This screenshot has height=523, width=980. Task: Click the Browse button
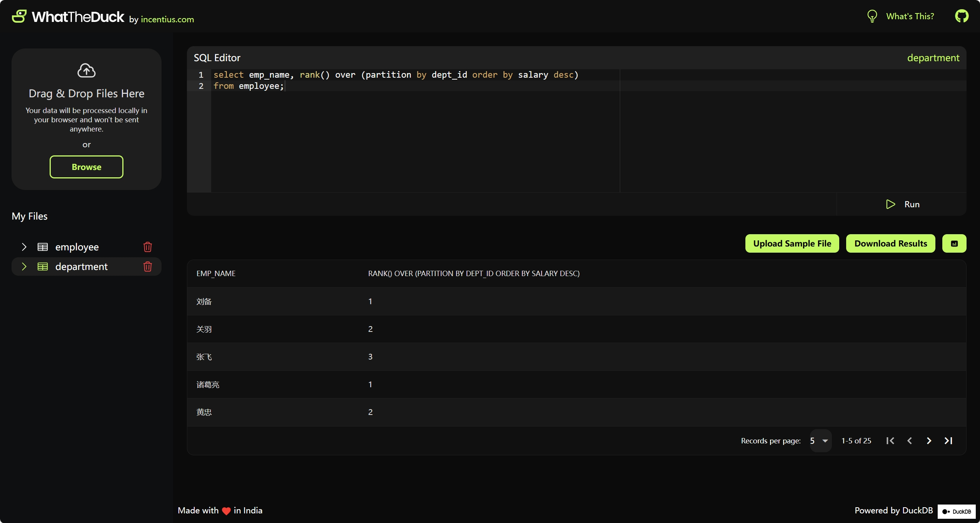tap(87, 167)
